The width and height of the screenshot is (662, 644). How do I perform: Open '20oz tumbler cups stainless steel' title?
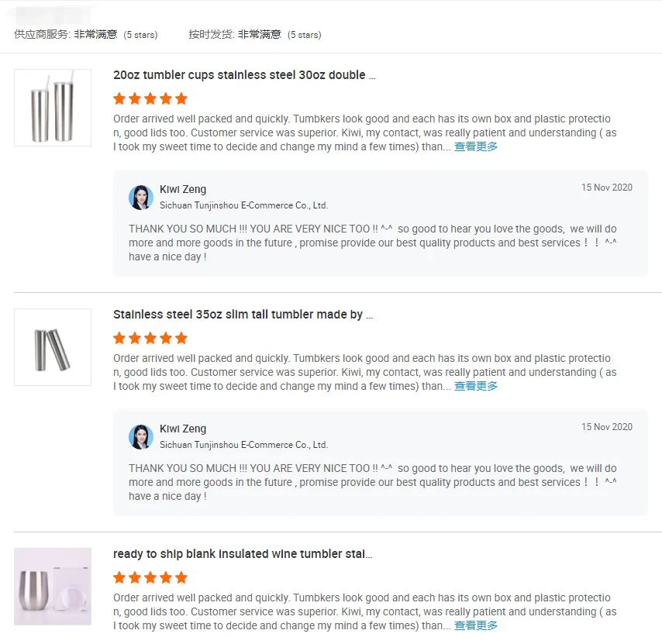click(x=244, y=75)
